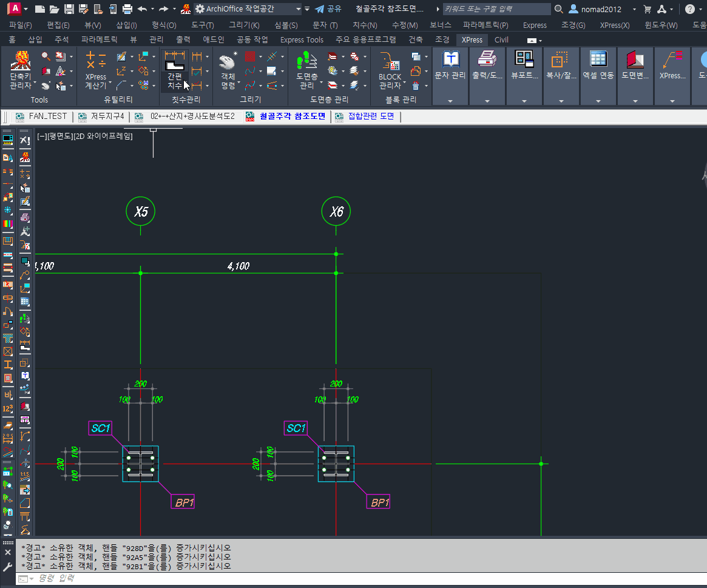The image size is (707, 588).
Task: Open the Help question mark dropdown arrow
Action: pos(700,9)
